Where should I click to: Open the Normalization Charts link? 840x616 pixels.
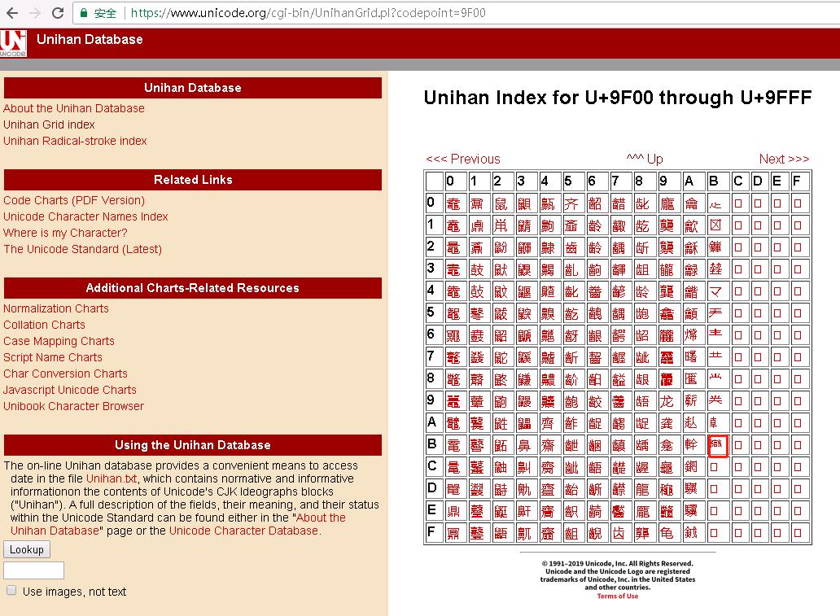pos(55,308)
